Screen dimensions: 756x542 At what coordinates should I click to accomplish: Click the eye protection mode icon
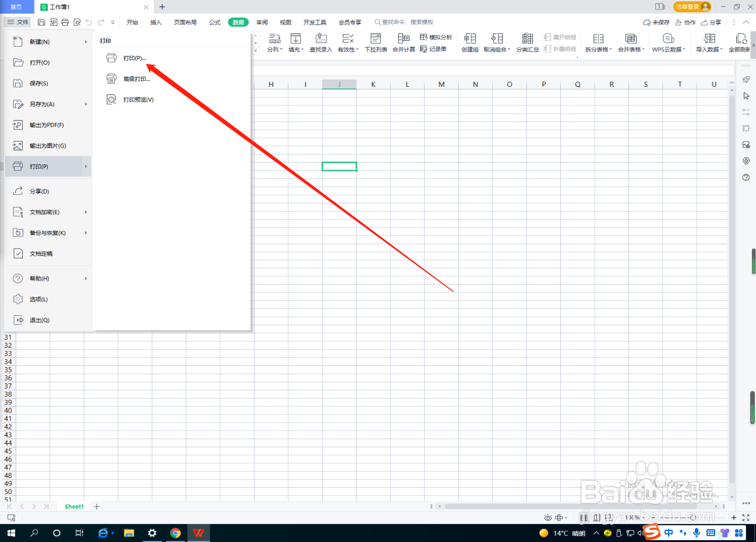coord(547,518)
